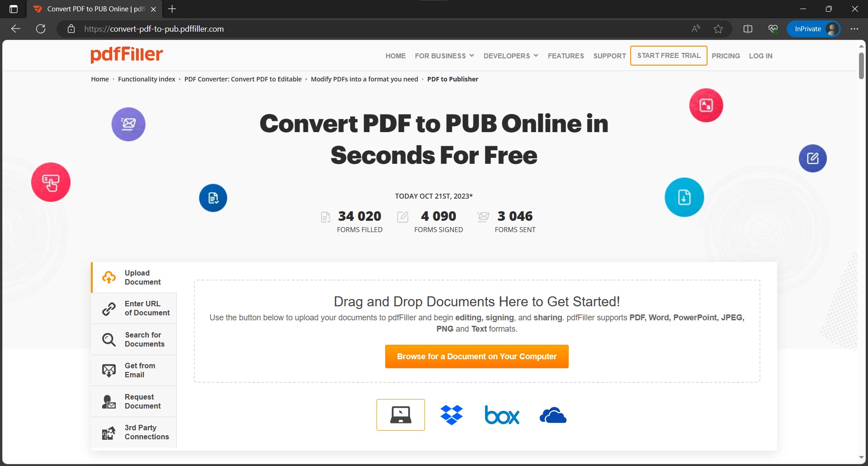Viewport: 868px width, 466px height.
Task: Click the pdfFiller logo
Action: click(127, 55)
